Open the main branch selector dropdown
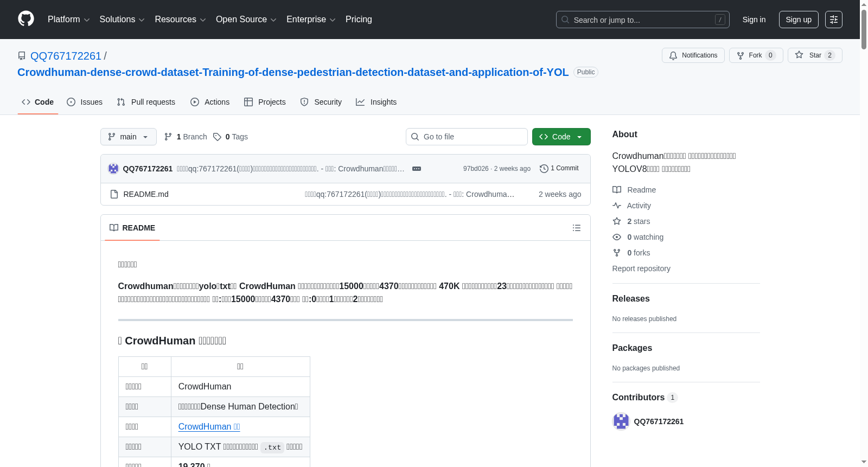868x467 pixels. (129, 137)
